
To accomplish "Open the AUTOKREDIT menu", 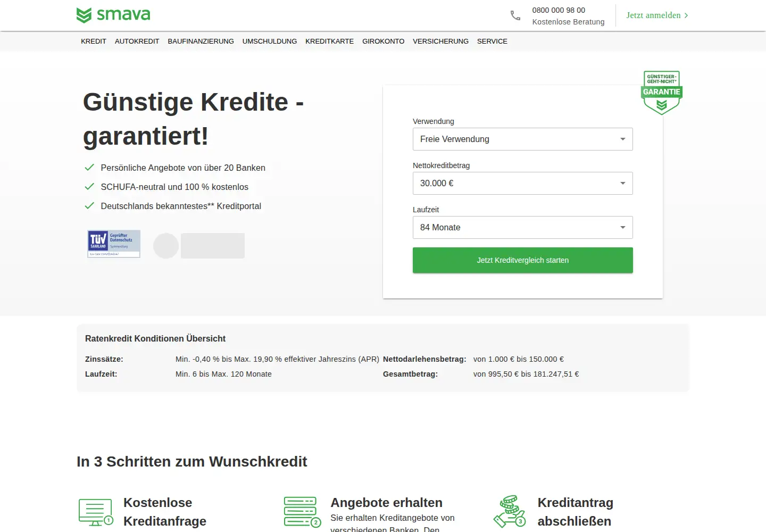I will pyautogui.click(x=137, y=41).
